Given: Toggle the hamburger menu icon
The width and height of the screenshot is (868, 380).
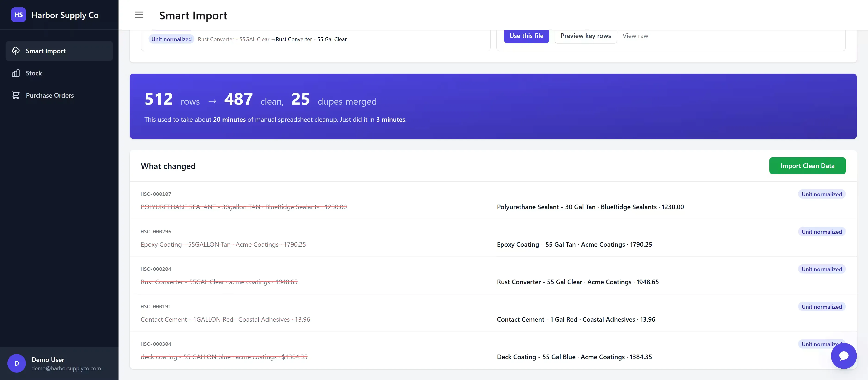Looking at the screenshot, I should (139, 15).
